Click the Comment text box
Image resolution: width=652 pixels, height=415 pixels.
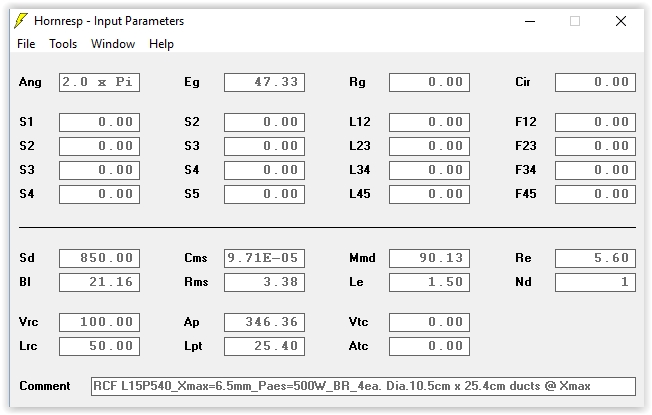point(363,386)
